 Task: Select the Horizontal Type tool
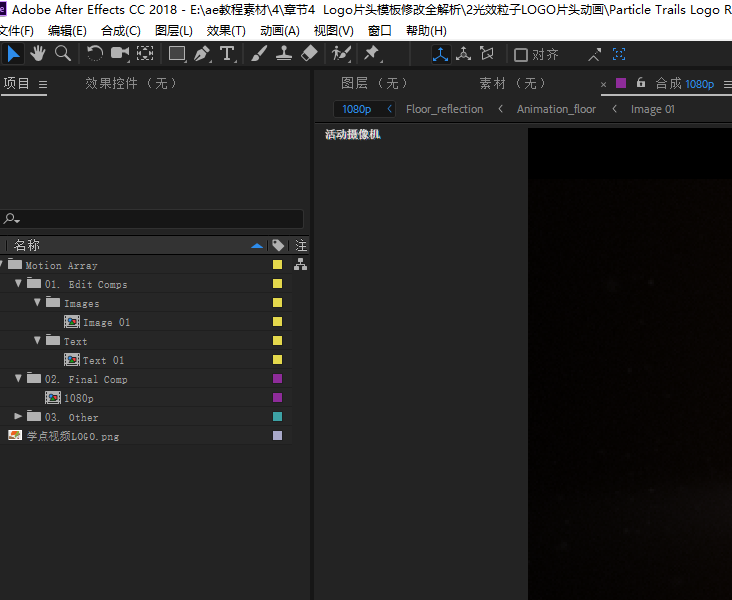(227, 54)
